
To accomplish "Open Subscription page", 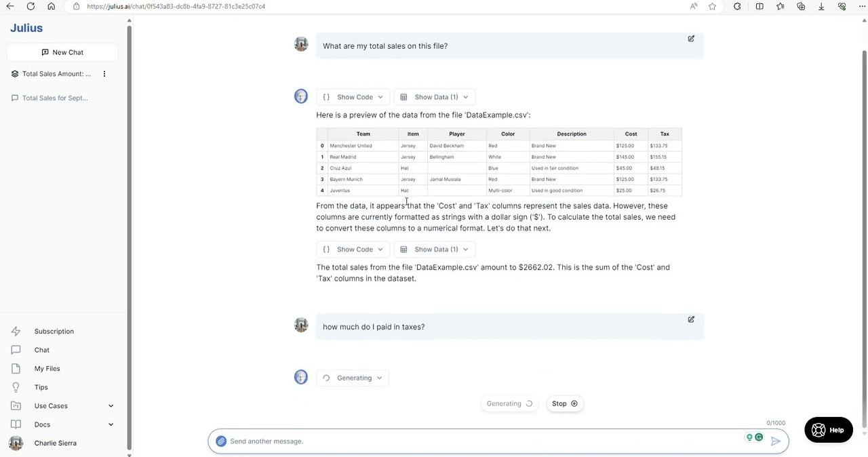I will tap(54, 332).
